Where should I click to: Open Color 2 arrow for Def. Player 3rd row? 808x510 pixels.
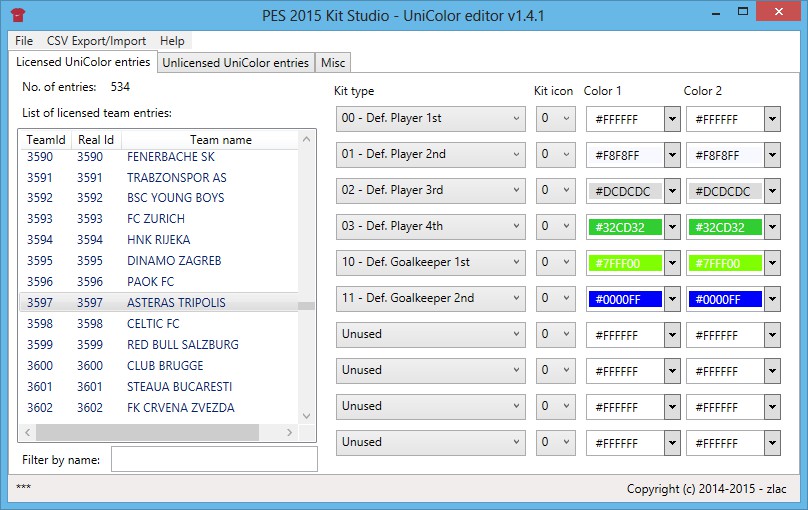[772, 192]
